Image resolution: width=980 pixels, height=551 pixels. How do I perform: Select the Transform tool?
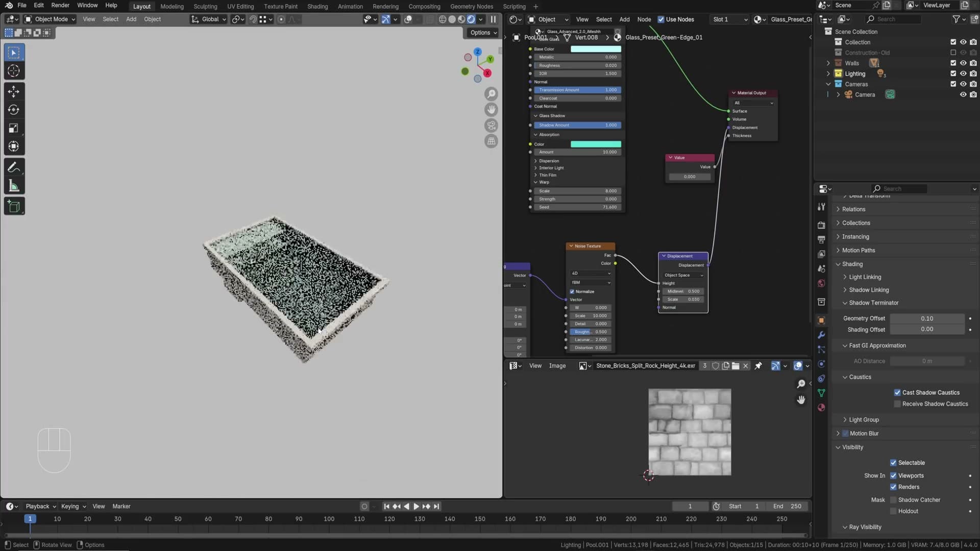[x=14, y=146]
